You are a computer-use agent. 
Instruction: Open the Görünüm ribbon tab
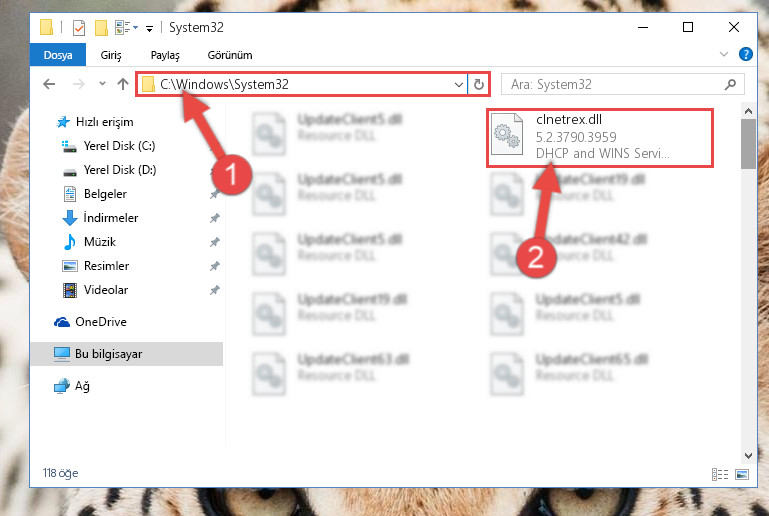(x=230, y=55)
